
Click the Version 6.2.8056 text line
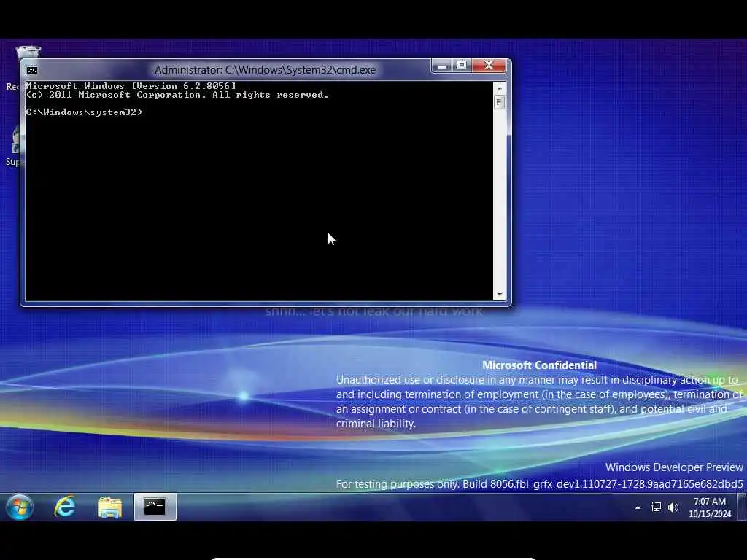click(x=131, y=86)
